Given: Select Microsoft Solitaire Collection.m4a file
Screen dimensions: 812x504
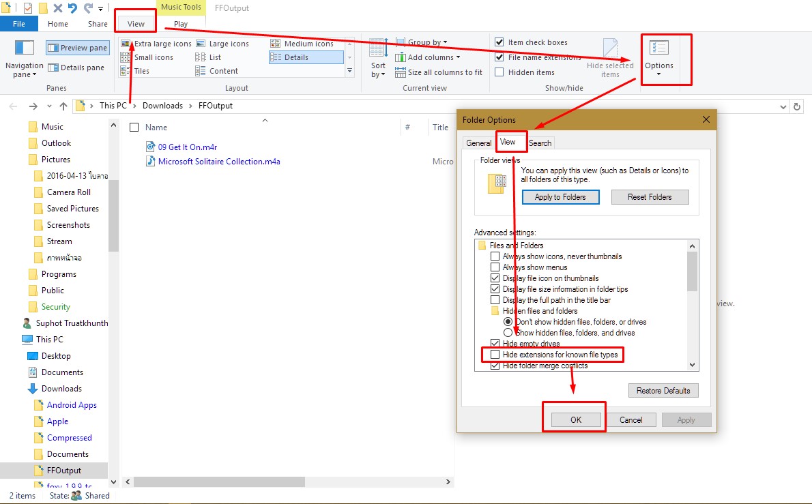Looking at the screenshot, I should point(219,162).
